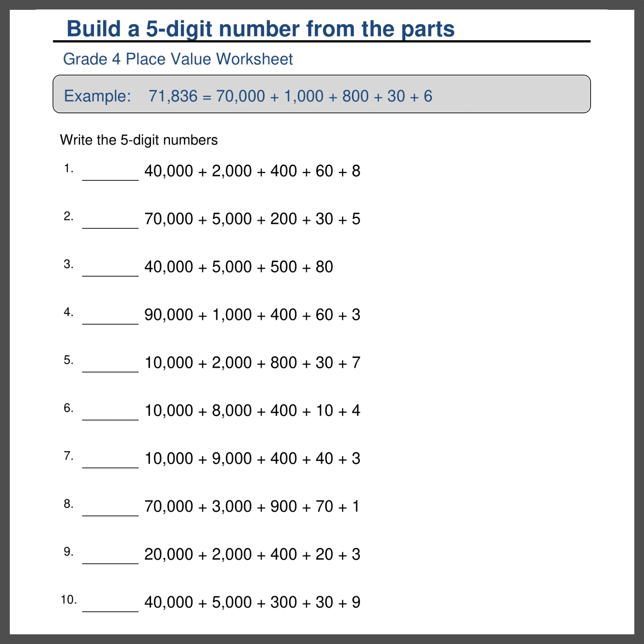
Task: Click the "Grade 4 Place Value Worksheet" subtitle
Action: click(x=178, y=59)
